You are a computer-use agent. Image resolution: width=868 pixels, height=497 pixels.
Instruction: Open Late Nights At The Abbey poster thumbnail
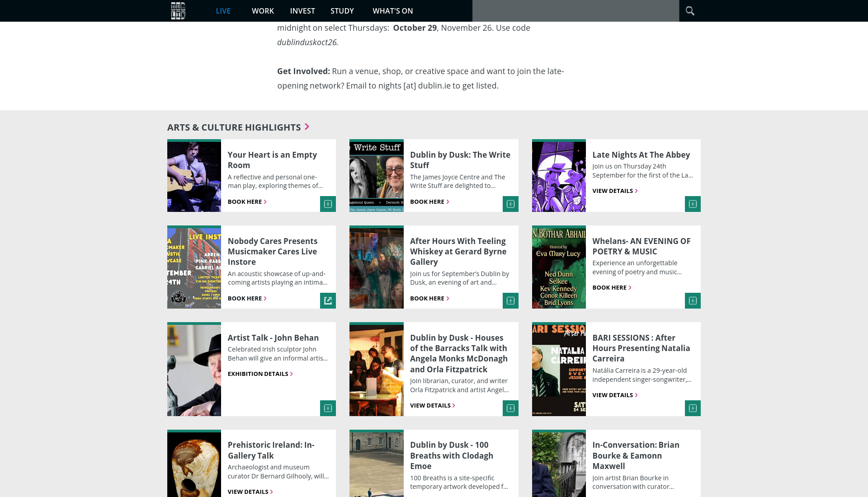click(x=559, y=176)
